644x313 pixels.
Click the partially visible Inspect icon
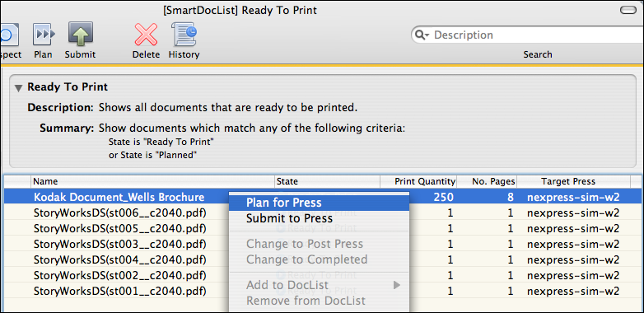tap(9, 35)
